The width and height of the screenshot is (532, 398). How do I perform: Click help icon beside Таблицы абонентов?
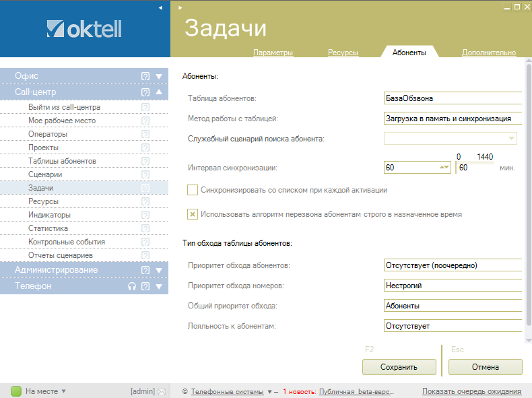145,161
